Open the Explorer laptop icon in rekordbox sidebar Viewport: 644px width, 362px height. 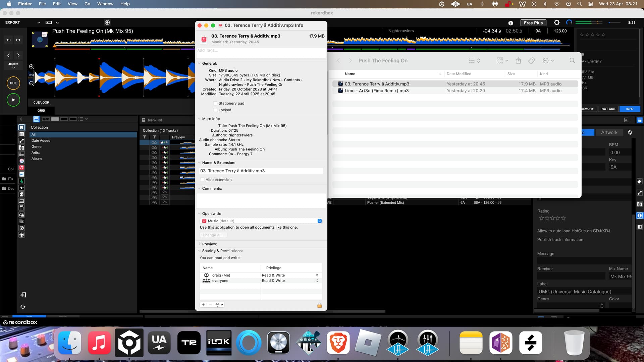[21, 201]
